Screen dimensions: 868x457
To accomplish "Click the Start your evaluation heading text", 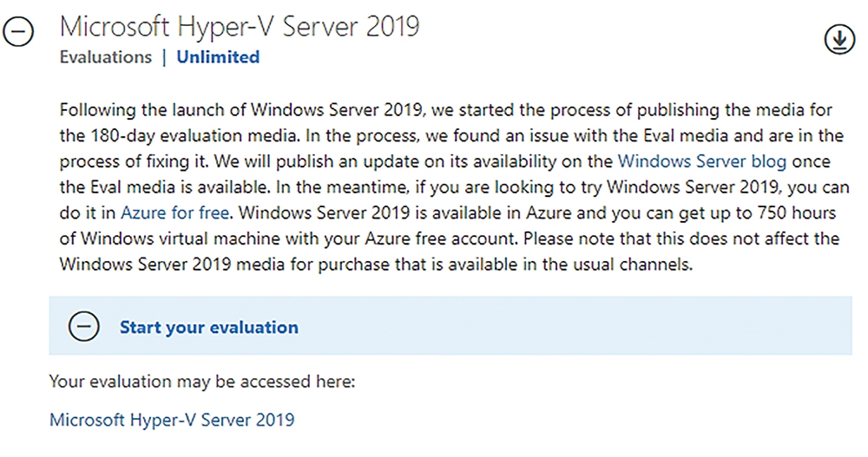I will tap(209, 328).
